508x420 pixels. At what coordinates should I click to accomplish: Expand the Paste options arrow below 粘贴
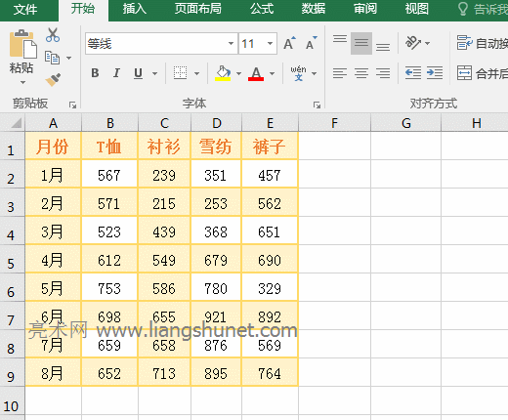pos(22,82)
